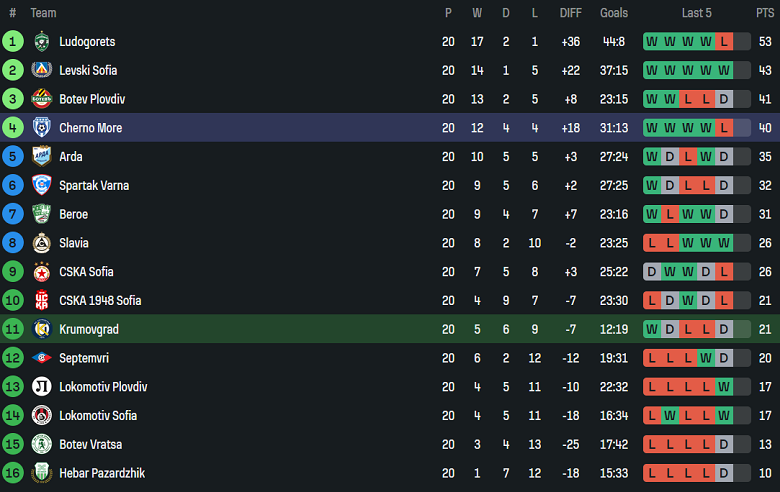The width and height of the screenshot is (780, 492).
Task: Click the Slavia club crest icon
Action: coord(41,243)
